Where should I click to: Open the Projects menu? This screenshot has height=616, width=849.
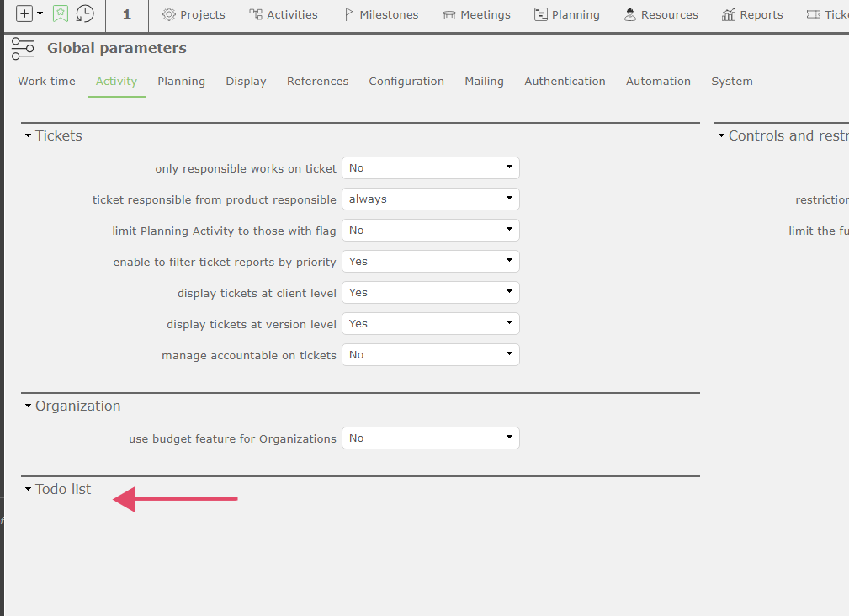(194, 14)
